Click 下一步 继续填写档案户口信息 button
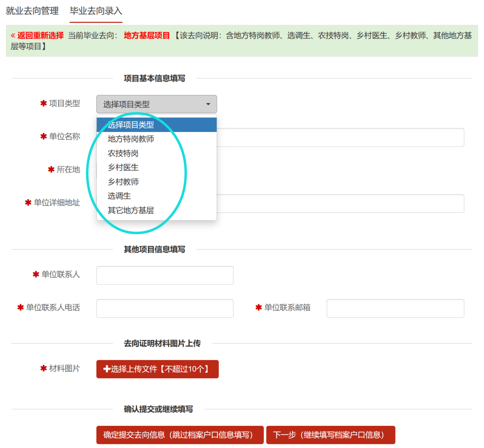 point(330,435)
